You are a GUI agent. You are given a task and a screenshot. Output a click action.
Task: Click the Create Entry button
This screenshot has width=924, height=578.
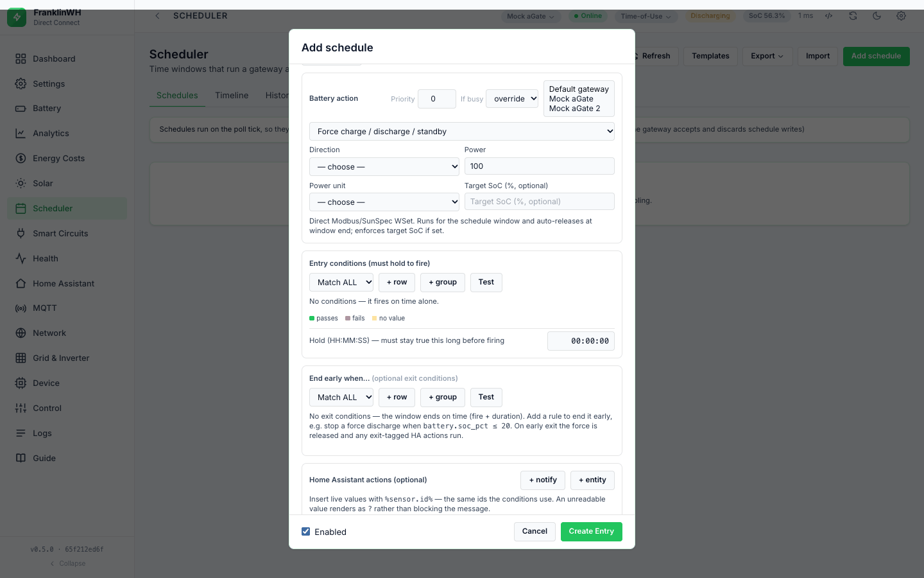592,532
